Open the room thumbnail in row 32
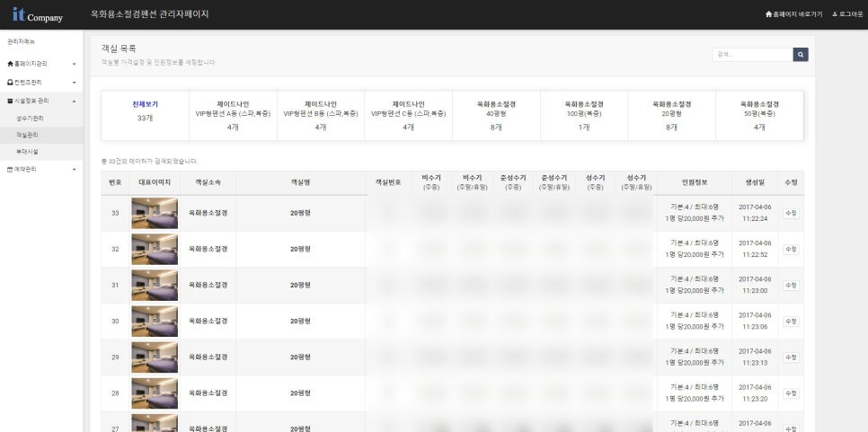This screenshot has height=432, width=868. coord(155,249)
